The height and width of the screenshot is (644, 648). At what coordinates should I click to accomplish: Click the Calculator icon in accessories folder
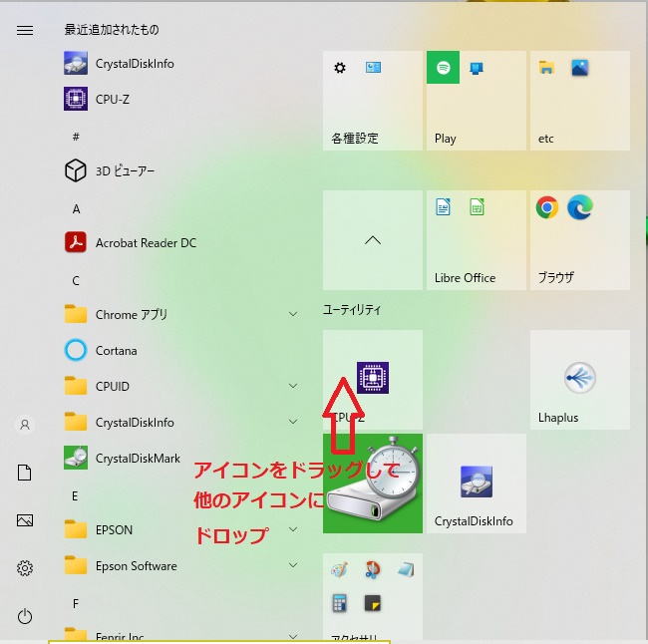coord(339,603)
